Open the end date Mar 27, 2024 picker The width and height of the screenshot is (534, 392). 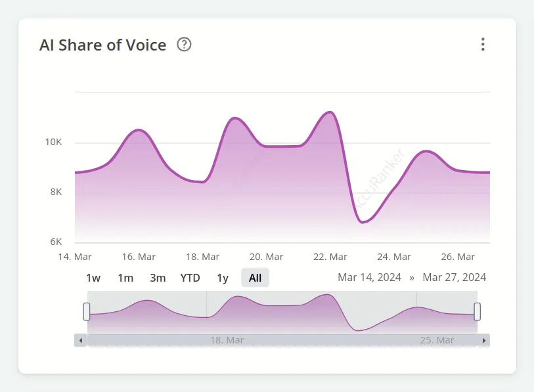tap(453, 277)
